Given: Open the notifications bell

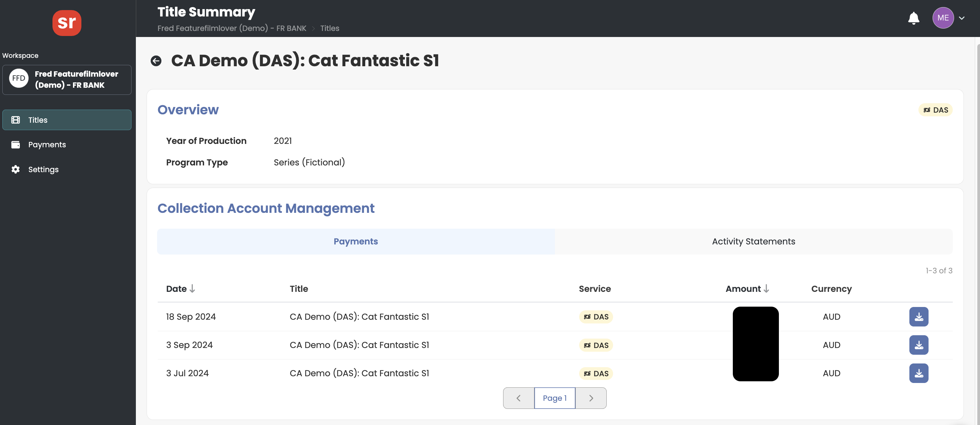Looking at the screenshot, I should point(913,18).
